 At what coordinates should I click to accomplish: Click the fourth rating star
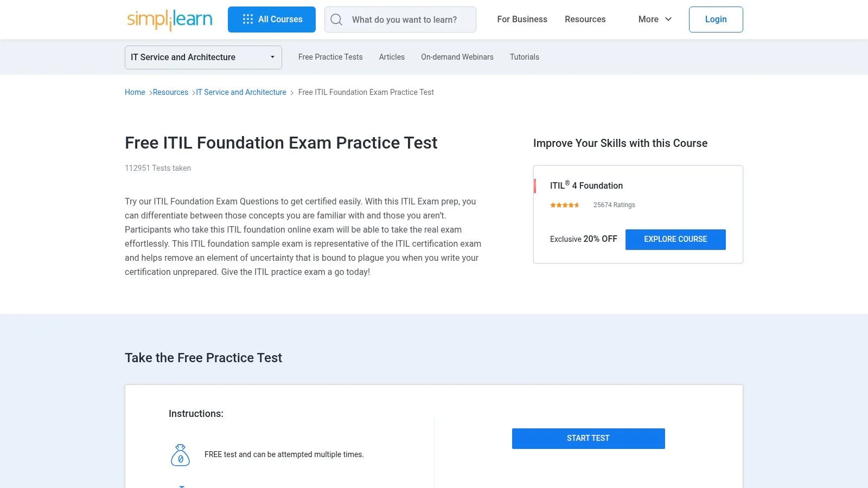[x=571, y=205]
